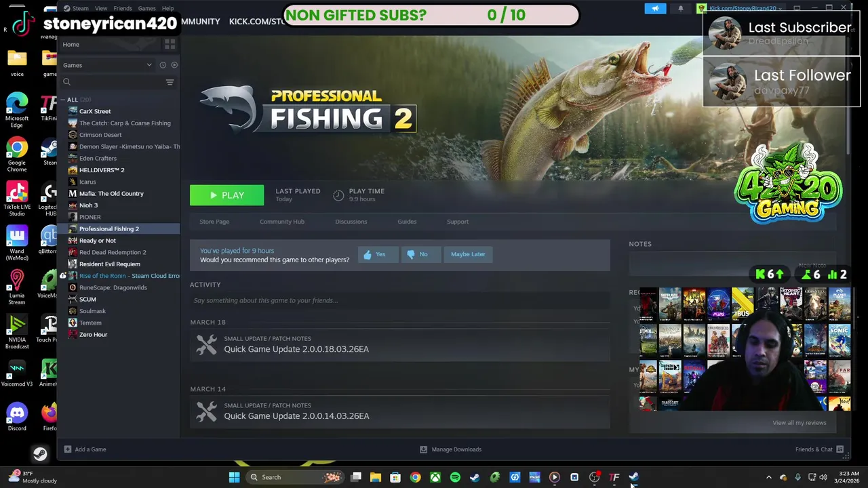Open Lumia Stream desktop shortcut
Screen dimensions: 868x488
tap(17, 287)
